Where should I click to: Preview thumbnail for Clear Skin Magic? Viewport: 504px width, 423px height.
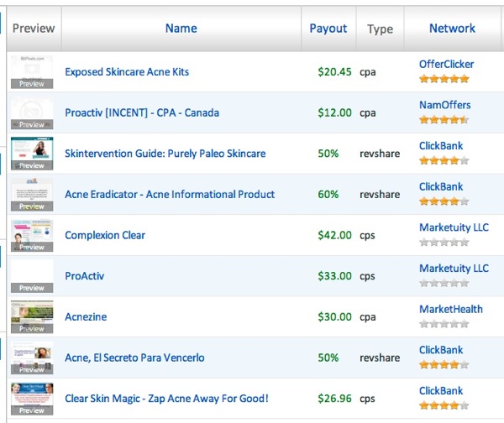click(32, 399)
